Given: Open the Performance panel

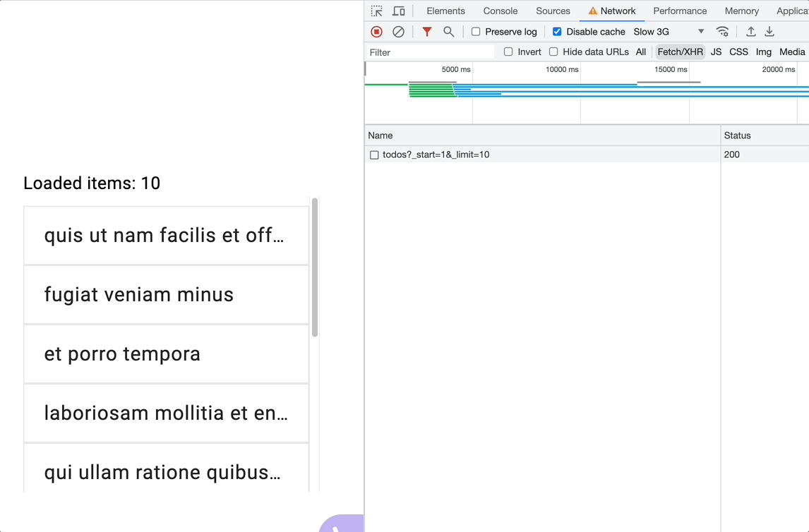Looking at the screenshot, I should (679, 11).
